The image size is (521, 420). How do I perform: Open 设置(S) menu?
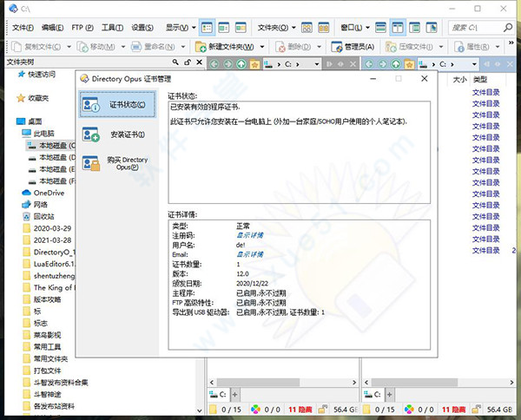coord(142,28)
